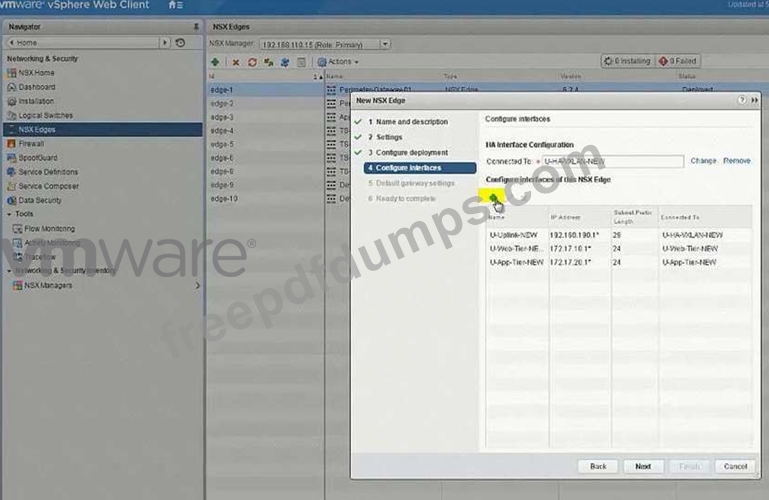Click the Change link for HA interface

703,161
